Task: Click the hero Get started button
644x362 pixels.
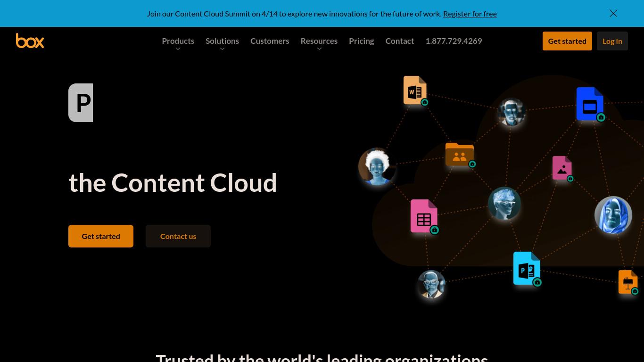Action: 101,236
